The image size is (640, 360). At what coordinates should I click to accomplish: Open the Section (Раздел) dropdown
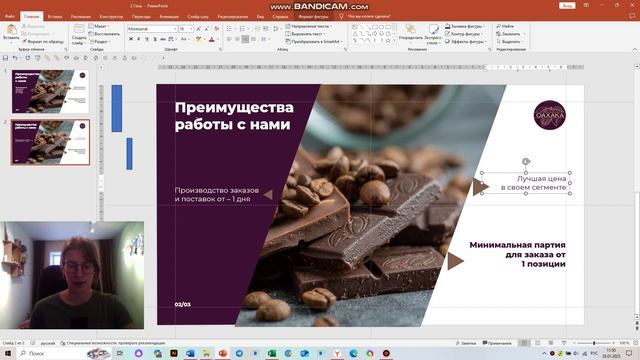click(x=99, y=42)
